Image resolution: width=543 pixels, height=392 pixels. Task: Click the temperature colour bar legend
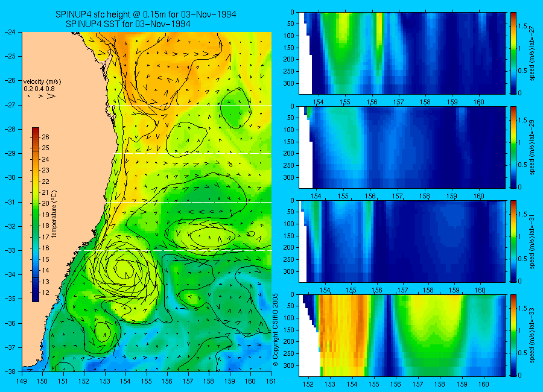click(x=36, y=215)
